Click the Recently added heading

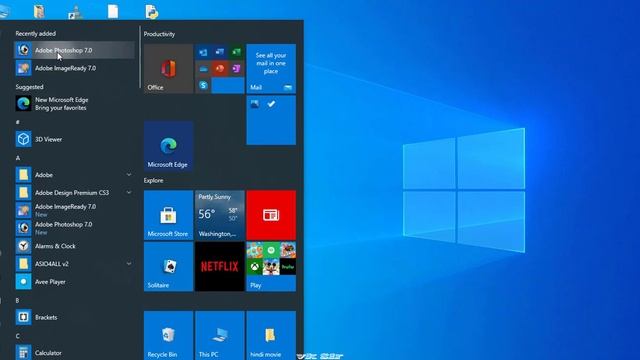(x=36, y=33)
